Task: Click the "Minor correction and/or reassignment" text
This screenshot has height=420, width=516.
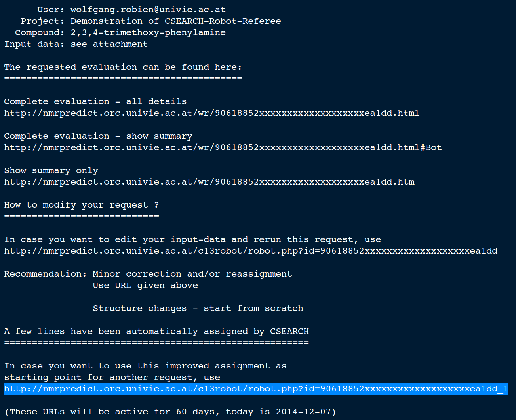Action: click(192, 274)
